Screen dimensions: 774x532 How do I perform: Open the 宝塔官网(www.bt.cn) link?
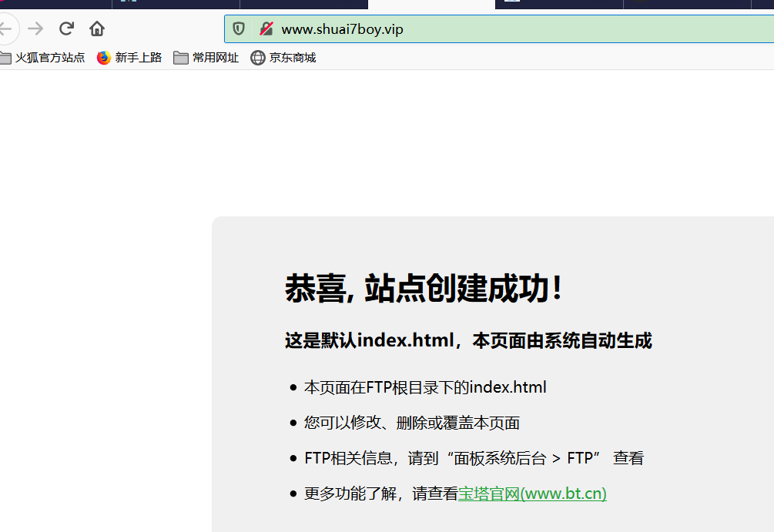(x=533, y=494)
